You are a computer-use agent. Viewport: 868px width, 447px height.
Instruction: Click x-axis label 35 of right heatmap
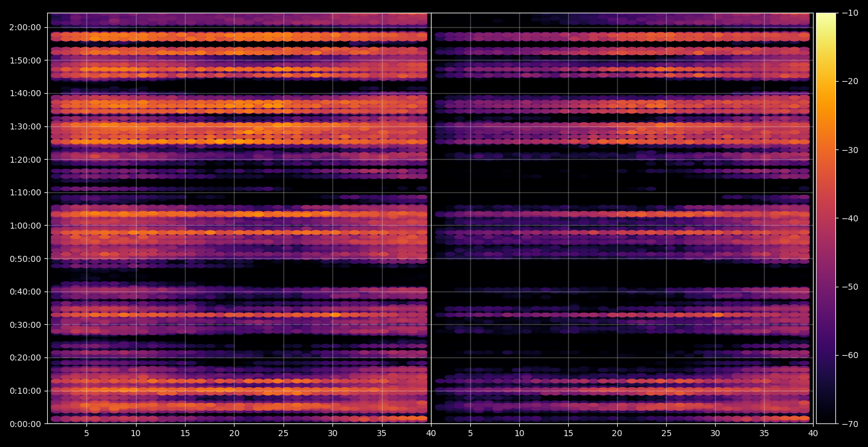[764, 433]
